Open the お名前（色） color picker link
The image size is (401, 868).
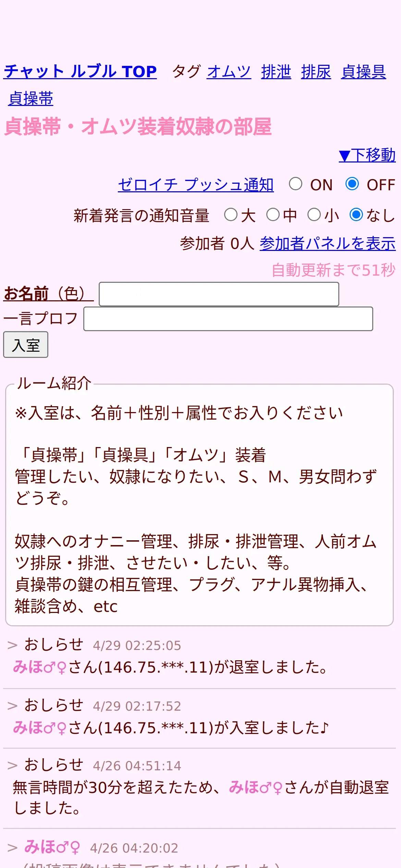click(x=48, y=293)
